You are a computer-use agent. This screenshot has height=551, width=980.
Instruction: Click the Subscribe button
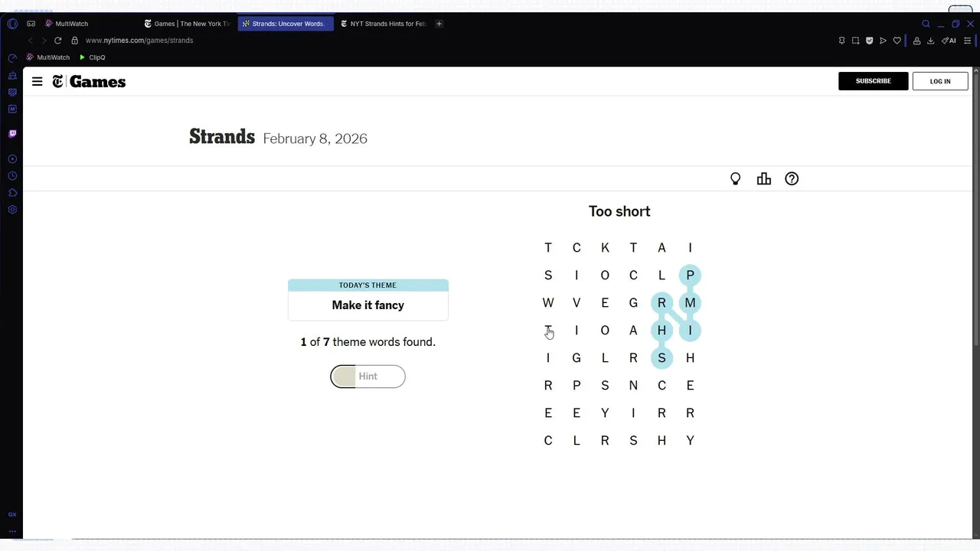tap(873, 81)
